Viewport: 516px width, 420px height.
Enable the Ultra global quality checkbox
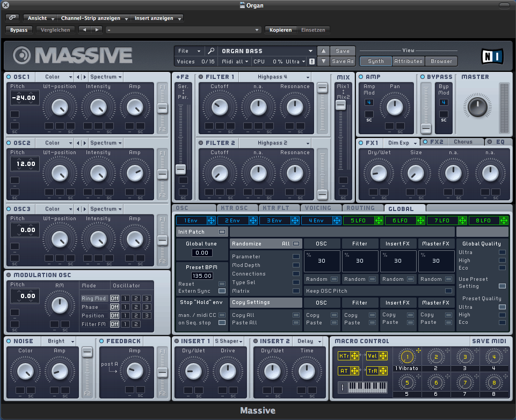coord(502,252)
